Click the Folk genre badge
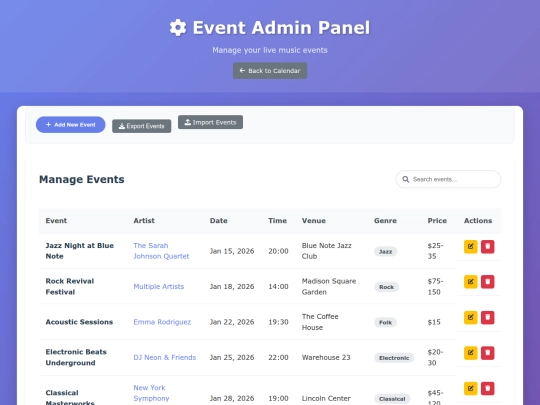Screen dimensions: 540x405 click(x=385, y=322)
